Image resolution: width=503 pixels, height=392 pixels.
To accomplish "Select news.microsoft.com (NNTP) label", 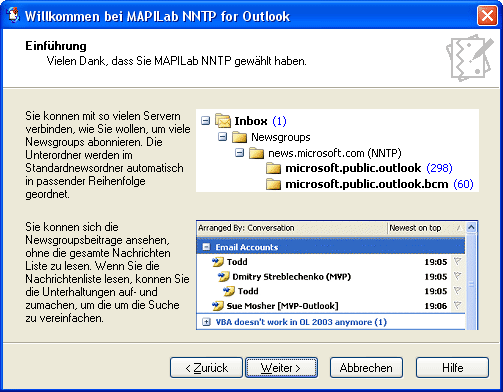I will pyautogui.click(x=335, y=153).
